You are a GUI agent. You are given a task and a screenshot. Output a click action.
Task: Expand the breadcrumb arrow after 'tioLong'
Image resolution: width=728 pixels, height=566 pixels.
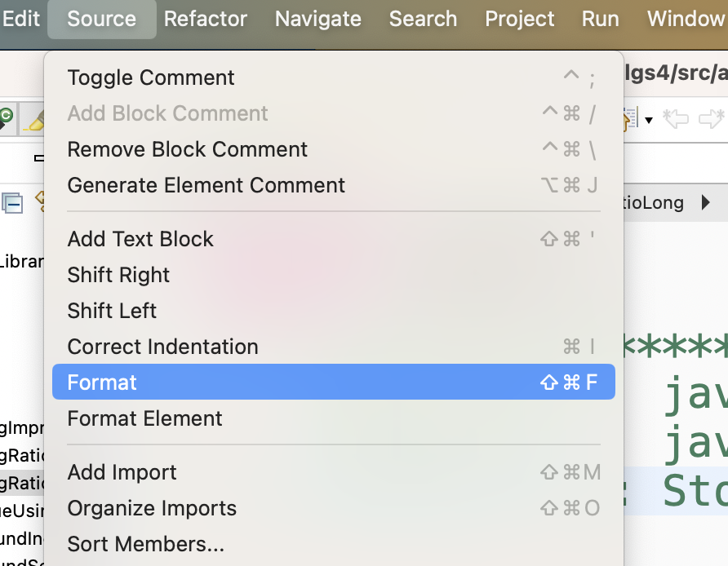[x=706, y=202]
